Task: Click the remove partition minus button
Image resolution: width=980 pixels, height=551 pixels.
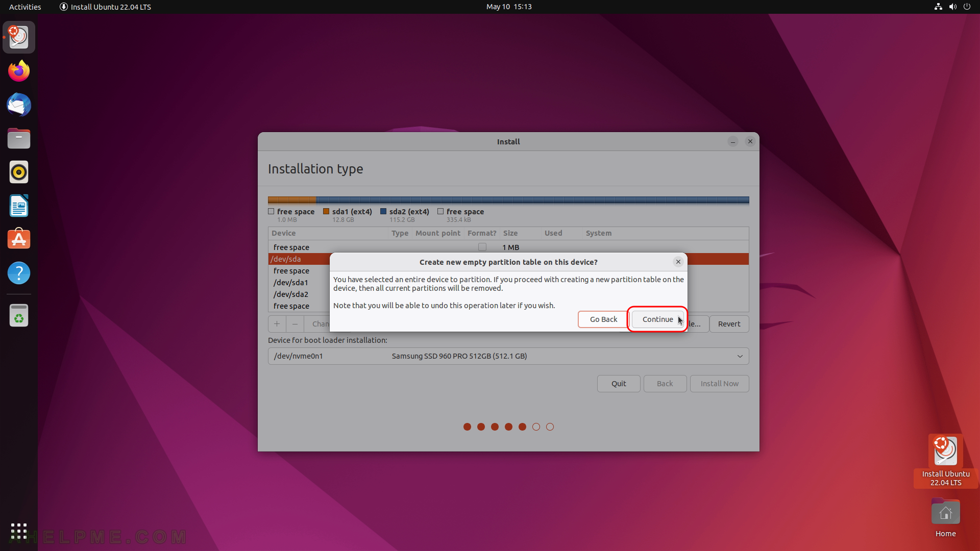Action: 295,324
